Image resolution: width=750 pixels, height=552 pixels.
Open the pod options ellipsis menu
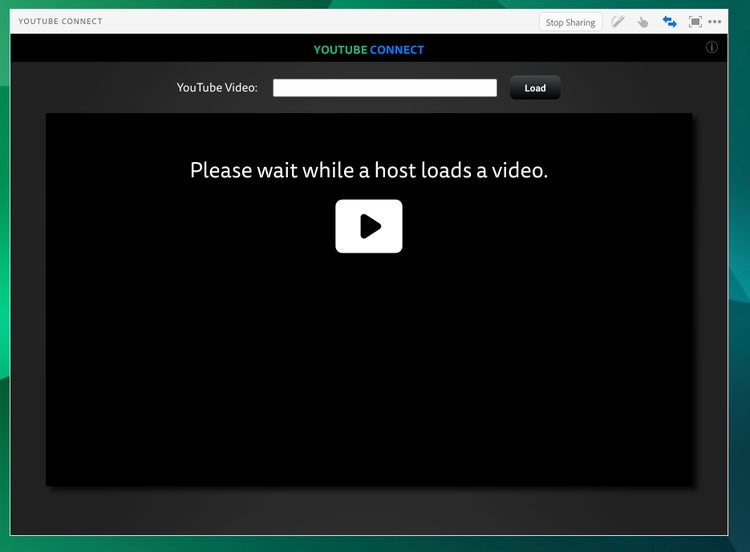point(715,22)
